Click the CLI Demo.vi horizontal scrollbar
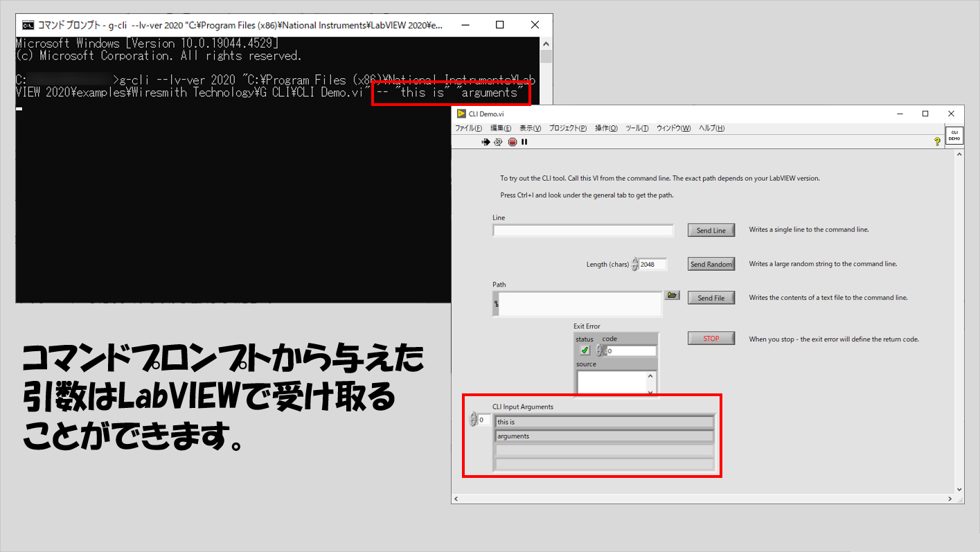Screen dimensions: 980x552 pyautogui.click(x=703, y=499)
